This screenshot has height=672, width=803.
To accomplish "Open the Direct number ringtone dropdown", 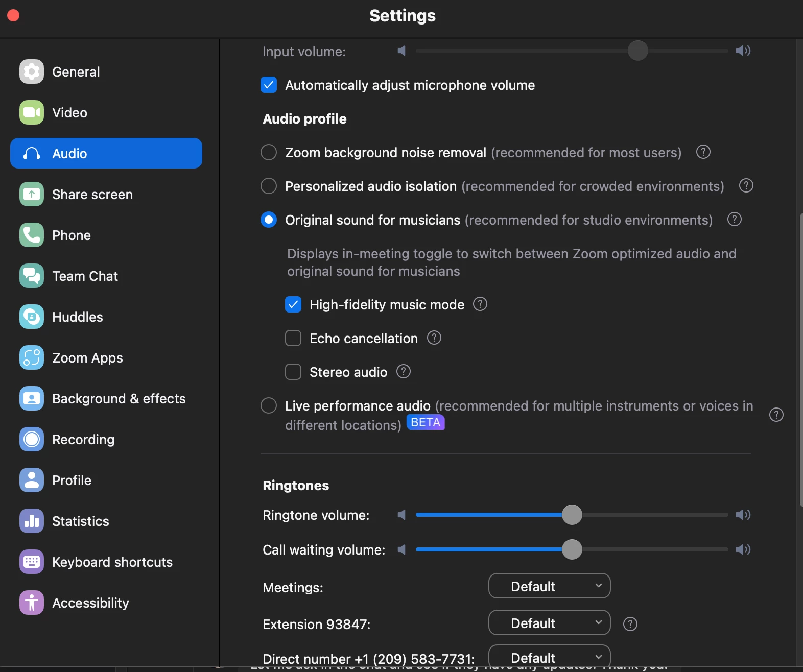I will (x=550, y=656).
